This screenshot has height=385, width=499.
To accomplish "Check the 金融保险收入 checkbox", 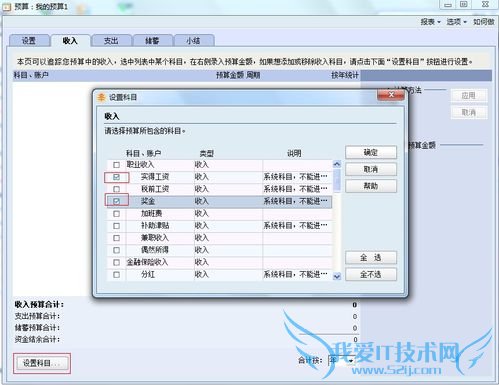I will point(116,262).
